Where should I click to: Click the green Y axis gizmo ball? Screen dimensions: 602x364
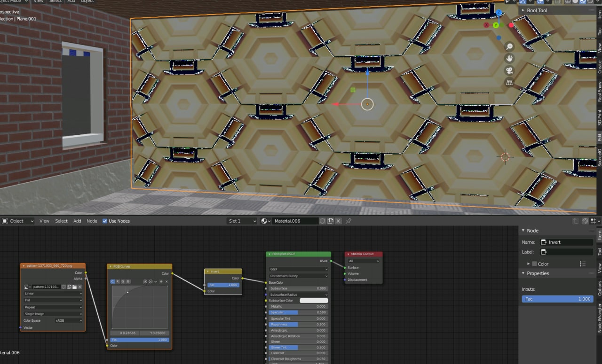coord(496,25)
